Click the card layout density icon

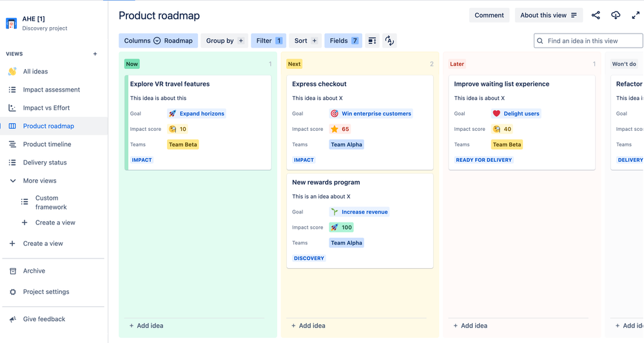(372, 41)
